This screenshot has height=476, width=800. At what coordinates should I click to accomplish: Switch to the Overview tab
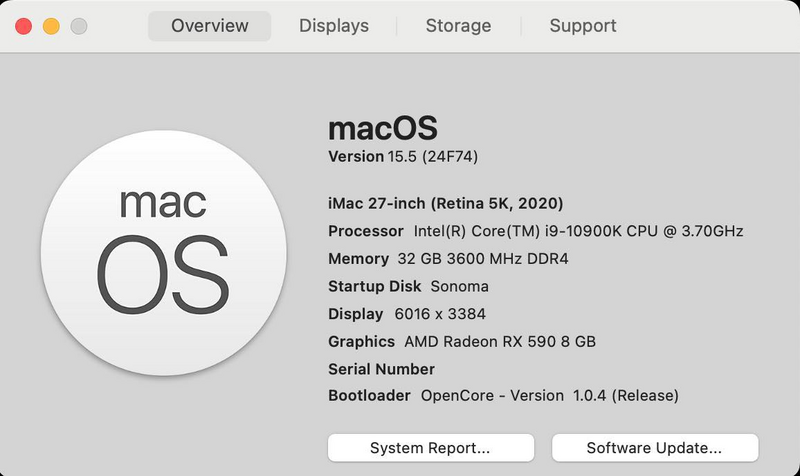tap(209, 26)
